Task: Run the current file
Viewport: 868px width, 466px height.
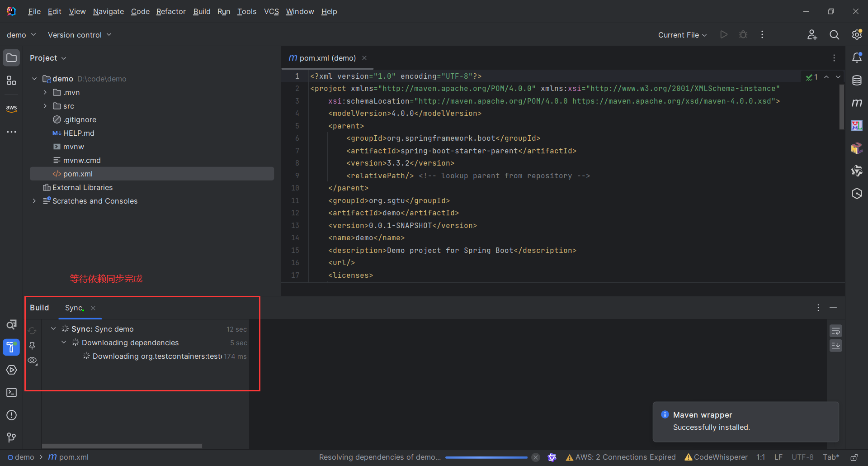Action: pos(724,35)
